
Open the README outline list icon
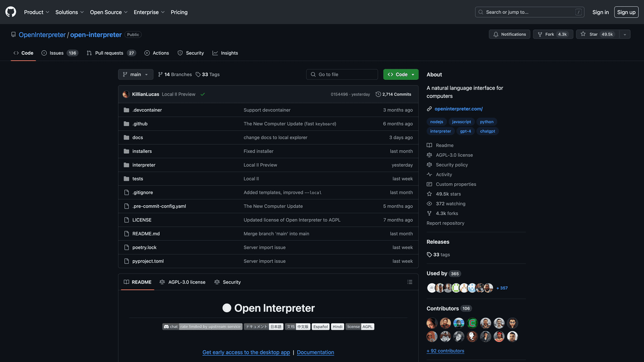tap(410, 282)
